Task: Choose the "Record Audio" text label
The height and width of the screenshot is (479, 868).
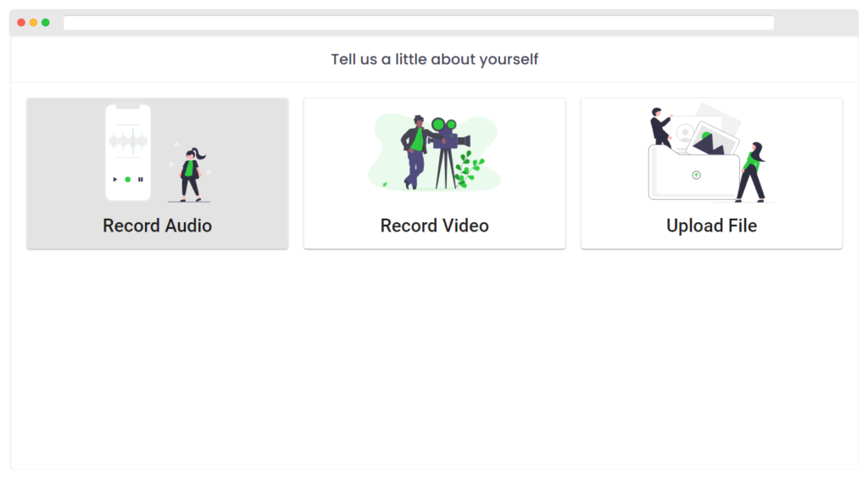Action: pyautogui.click(x=158, y=226)
